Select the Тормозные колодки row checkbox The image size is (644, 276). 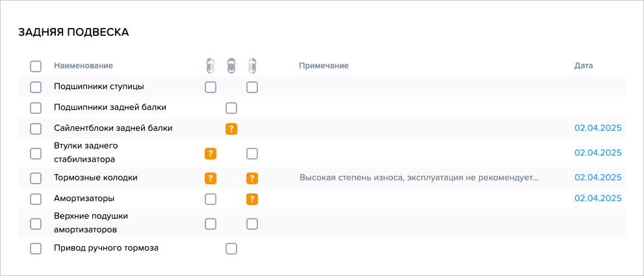click(36, 178)
